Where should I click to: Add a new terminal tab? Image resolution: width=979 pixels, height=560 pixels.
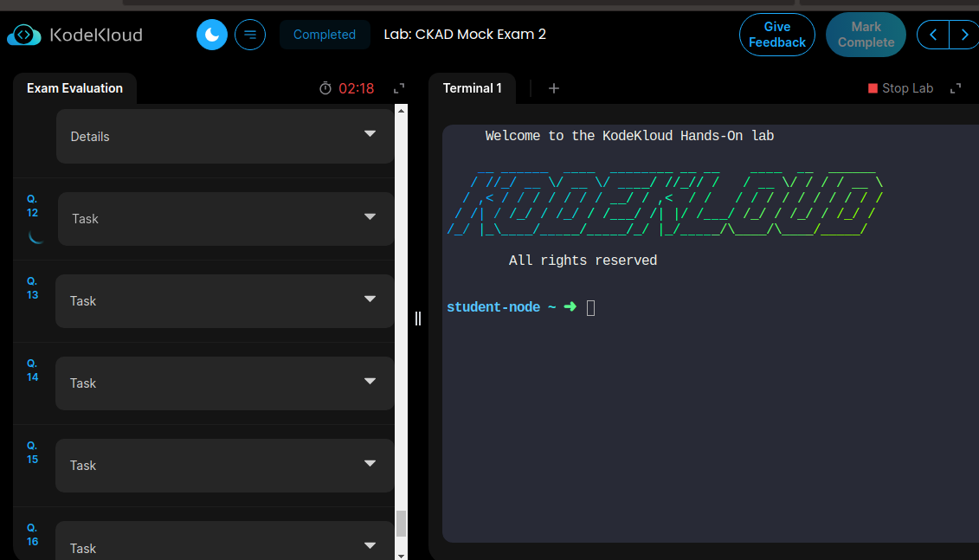pyautogui.click(x=554, y=88)
